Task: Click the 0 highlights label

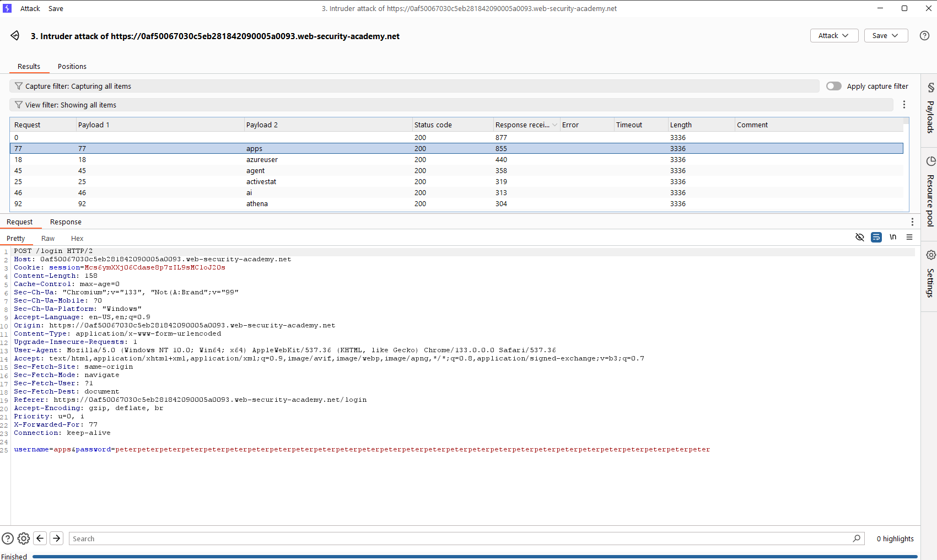Action: point(895,539)
